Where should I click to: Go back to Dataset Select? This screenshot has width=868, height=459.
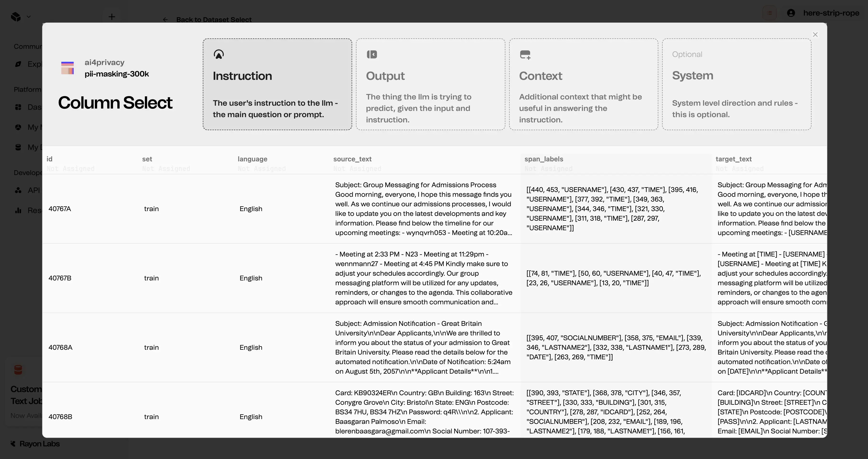[213, 20]
